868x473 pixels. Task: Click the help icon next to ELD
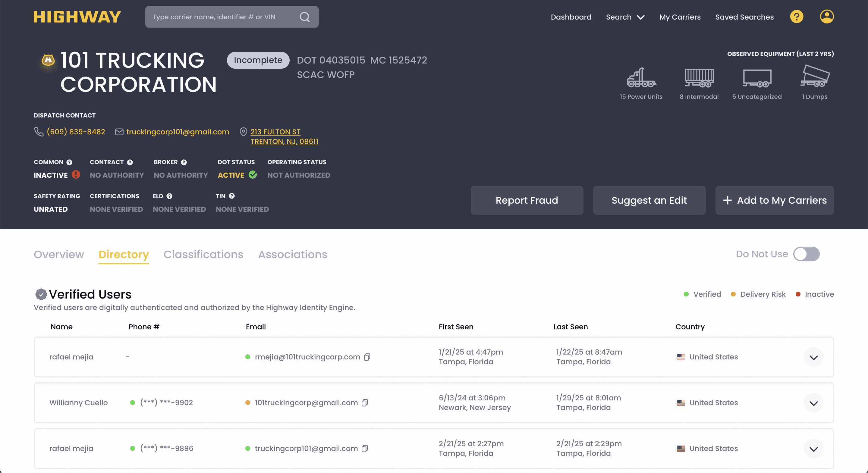pyautogui.click(x=169, y=196)
